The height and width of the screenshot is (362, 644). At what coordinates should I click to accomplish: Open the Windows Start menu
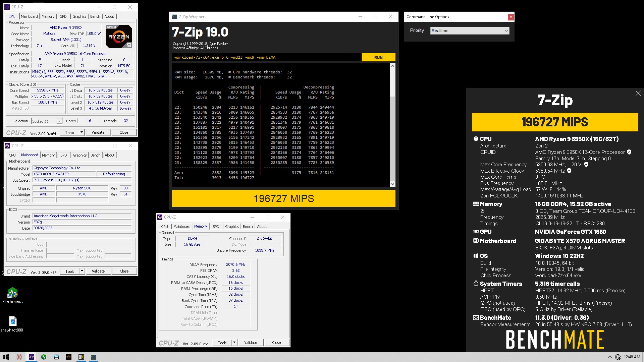click(x=6, y=357)
